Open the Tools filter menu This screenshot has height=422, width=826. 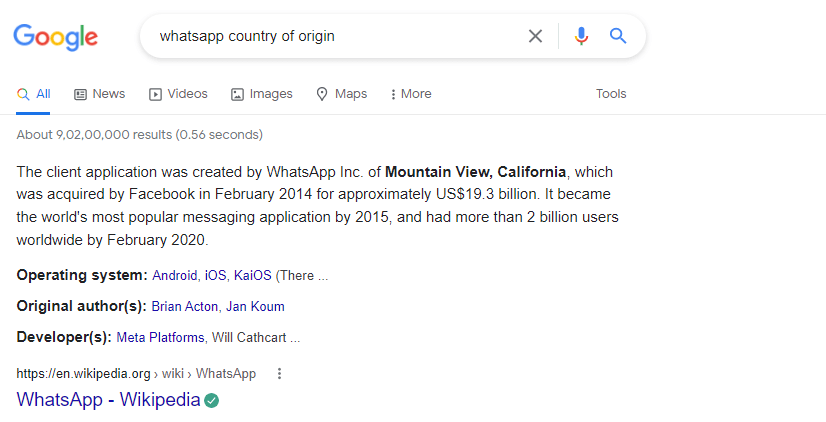pyautogui.click(x=611, y=94)
